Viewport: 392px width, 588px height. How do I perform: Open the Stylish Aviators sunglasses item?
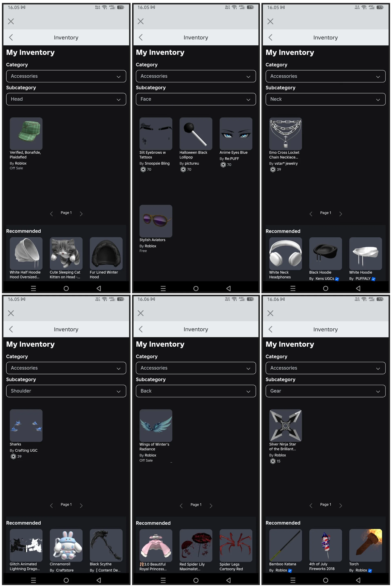pyautogui.click(x=156, y=221)
